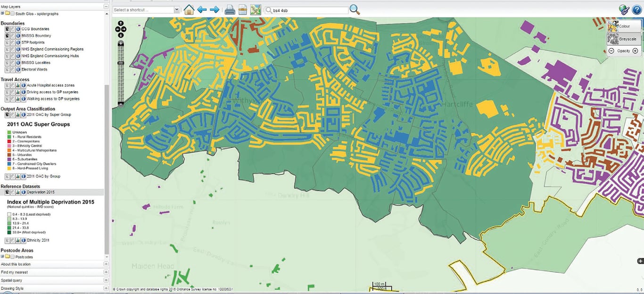Screen dimensions: 644x294
Task: Toggle 2011 OAC by Super Group layer
Action: pyautogui.click(x=8, y=115)
